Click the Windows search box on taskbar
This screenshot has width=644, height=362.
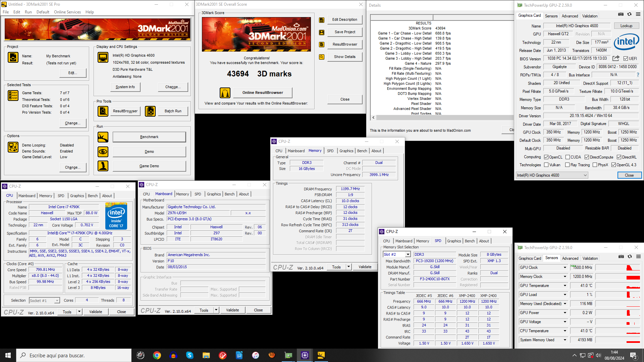(74, 355)
